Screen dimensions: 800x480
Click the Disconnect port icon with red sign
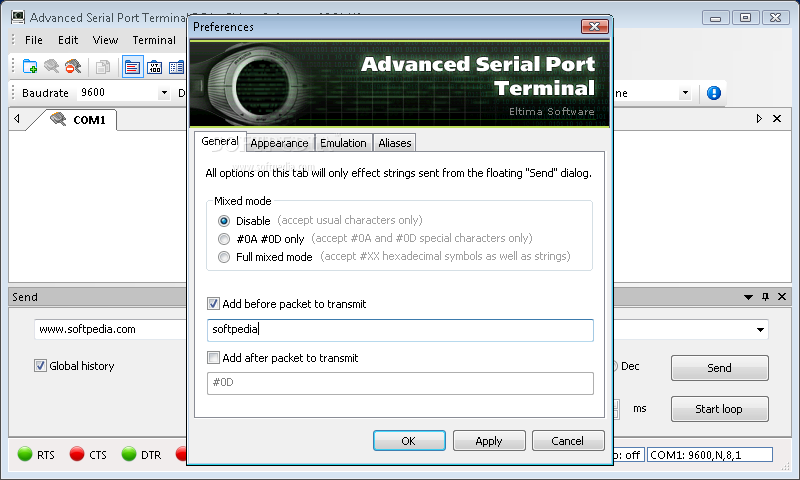pos(73,66)
